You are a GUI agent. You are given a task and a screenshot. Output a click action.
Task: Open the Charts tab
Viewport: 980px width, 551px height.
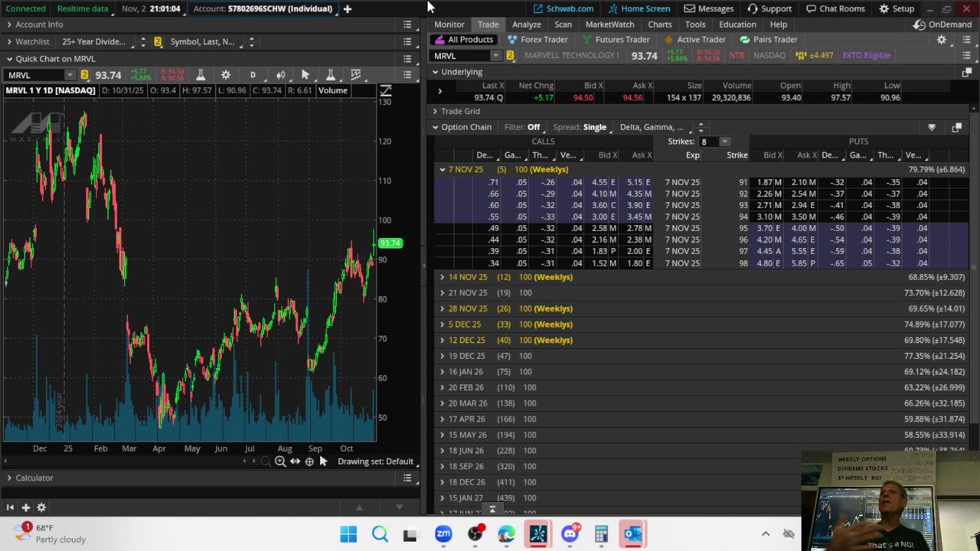[x=659, y=24]
